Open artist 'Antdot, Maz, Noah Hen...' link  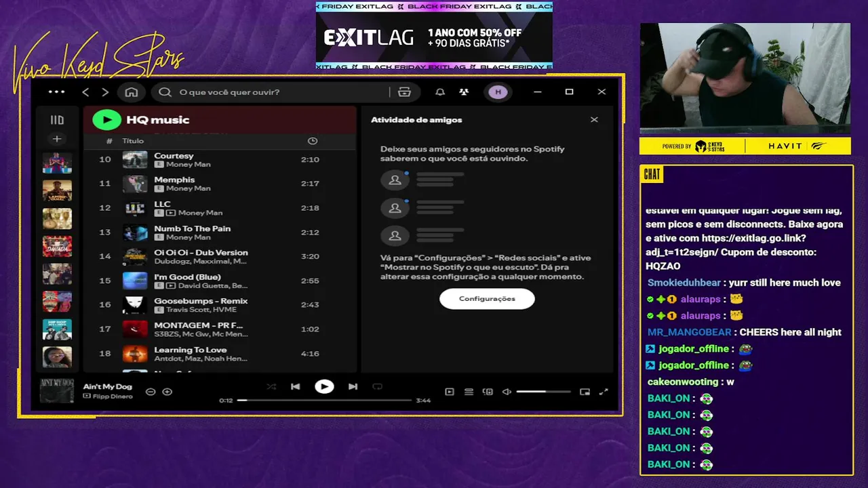[x=200, y=359]
